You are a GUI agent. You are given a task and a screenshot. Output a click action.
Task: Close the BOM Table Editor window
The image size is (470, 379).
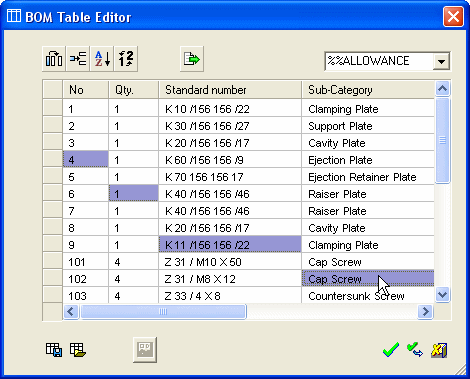point(453,16)
